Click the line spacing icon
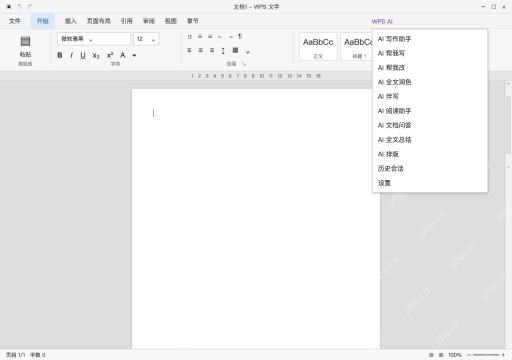The image size is (512, 360). coord(223,51)
